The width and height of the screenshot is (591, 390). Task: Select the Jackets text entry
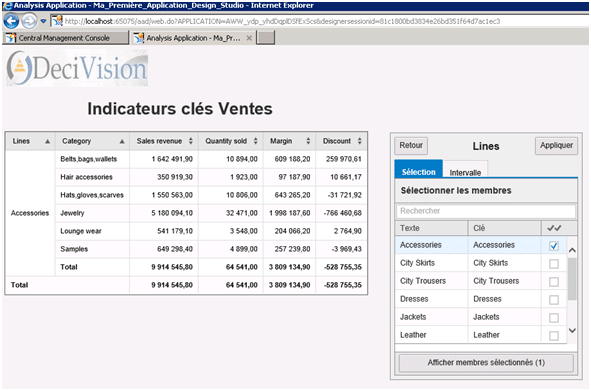[413, 317]
